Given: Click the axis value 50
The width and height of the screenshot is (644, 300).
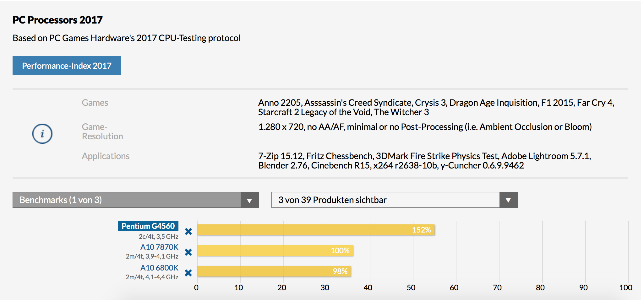Looking at the screenshot, I should (411, 287).
